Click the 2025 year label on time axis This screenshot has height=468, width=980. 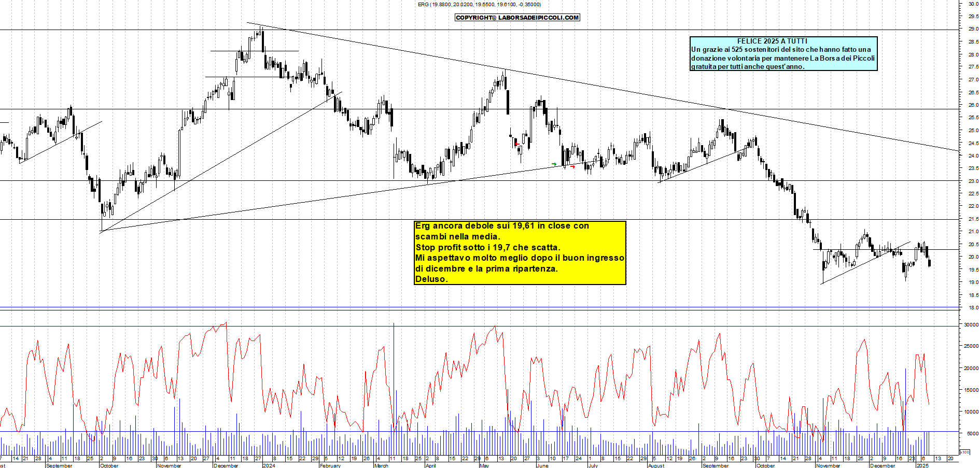(922, 465)
